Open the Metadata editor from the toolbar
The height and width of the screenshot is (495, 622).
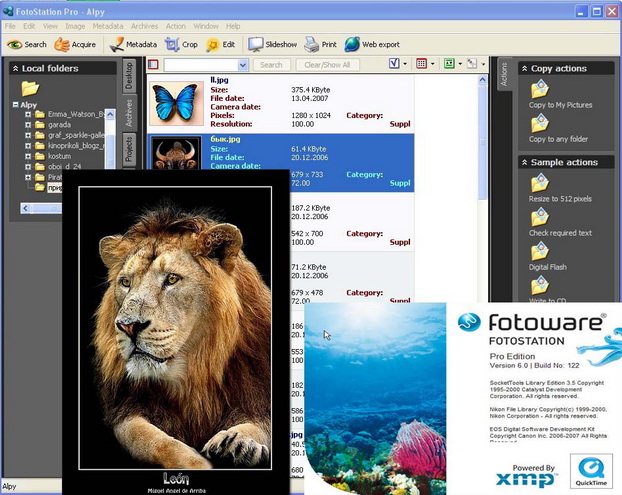[133, 44]
